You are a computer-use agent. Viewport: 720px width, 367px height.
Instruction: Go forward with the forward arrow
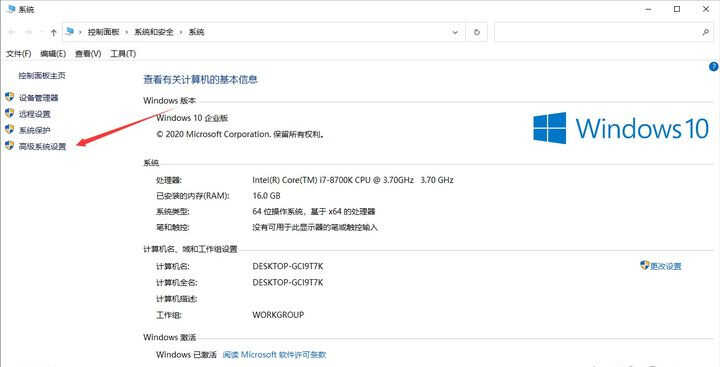(28, 32)
